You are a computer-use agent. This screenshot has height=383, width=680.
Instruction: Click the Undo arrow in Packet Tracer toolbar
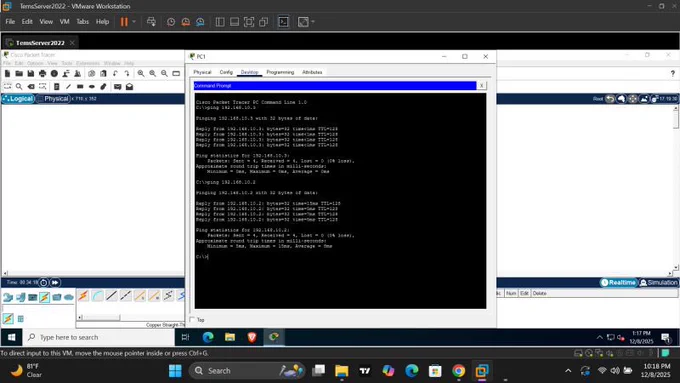coord(115,74)
